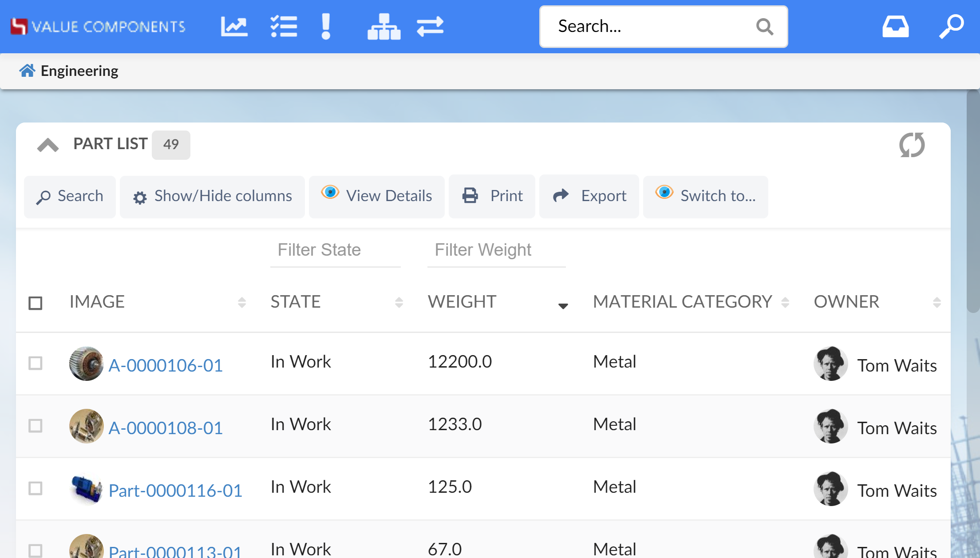Open the chart analytics icon in header
The image size is (980, 558).
coord(234,27)
